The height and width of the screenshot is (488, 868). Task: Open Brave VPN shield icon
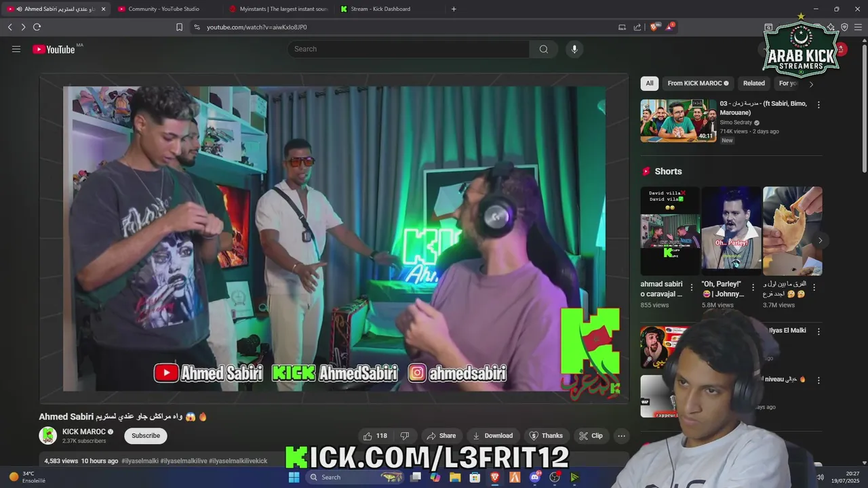tap(844, 27)
